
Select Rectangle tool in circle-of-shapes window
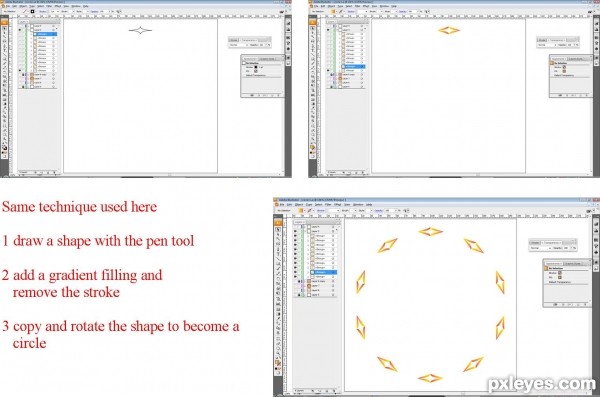click(x=278, y=264)
